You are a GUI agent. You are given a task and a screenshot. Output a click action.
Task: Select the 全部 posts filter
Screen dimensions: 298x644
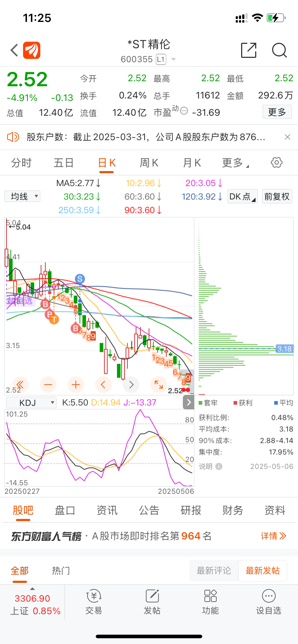[20, 571]
